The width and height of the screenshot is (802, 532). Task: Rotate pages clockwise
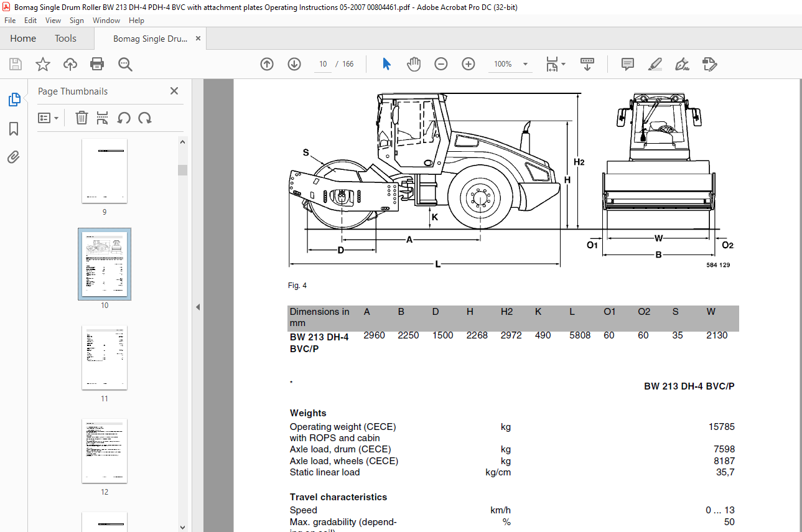[x=145, y=118]
